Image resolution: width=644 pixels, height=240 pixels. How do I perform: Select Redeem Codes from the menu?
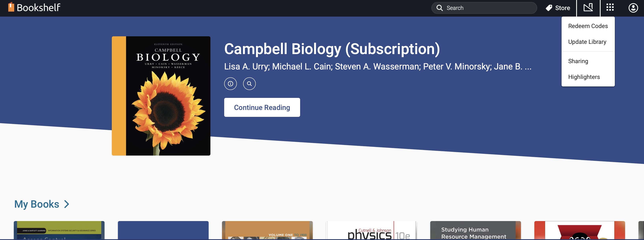[588, 26]
